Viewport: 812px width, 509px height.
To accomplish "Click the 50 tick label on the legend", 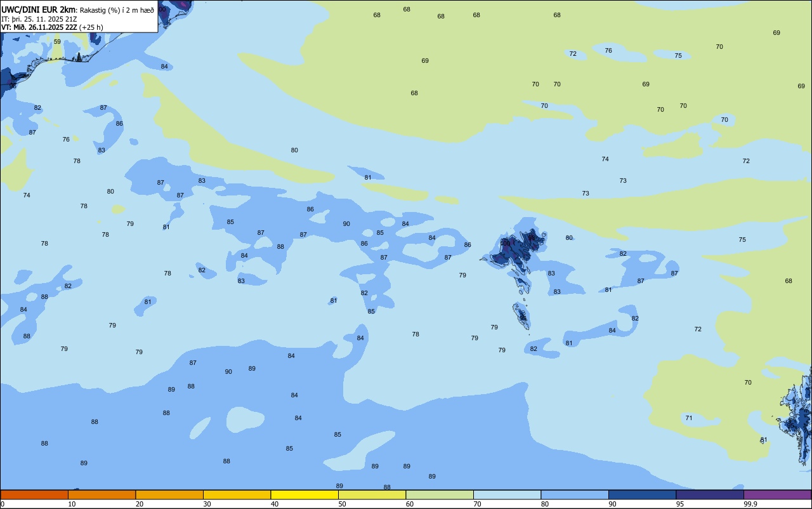I will click(342, 504).
